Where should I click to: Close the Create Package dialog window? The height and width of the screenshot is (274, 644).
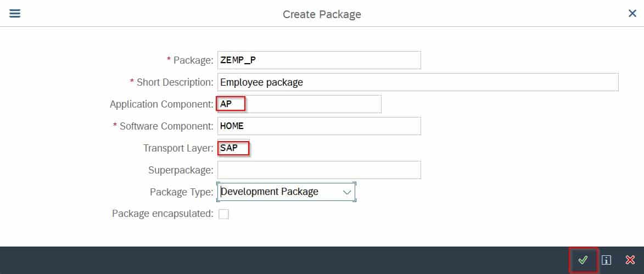tap(632, 14)
